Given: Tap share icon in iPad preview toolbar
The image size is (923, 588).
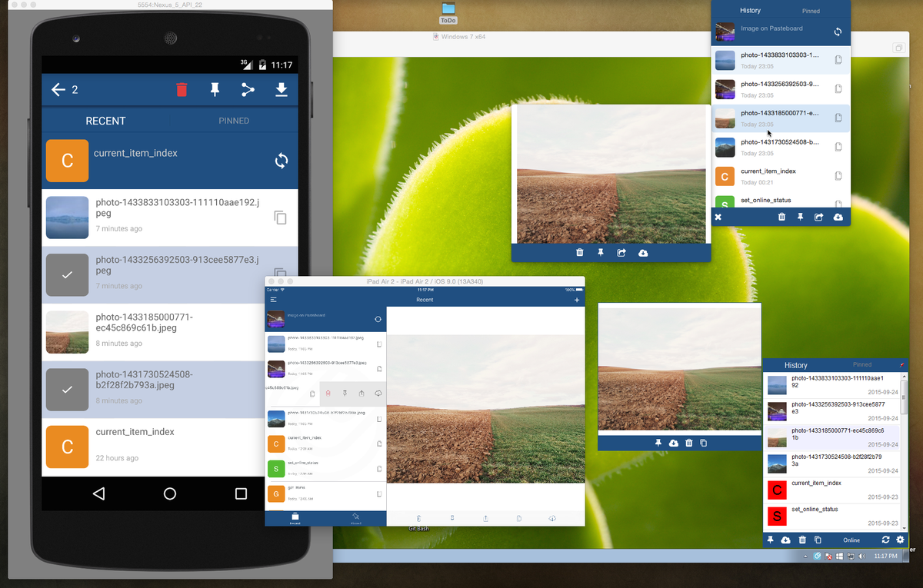Looking at the screenshot, I should coord(485,519).
